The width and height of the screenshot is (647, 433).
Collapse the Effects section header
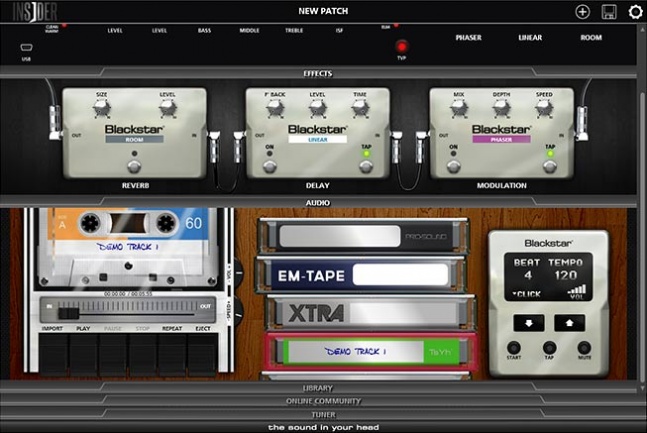pyautogui.click(x=318, y=73)
